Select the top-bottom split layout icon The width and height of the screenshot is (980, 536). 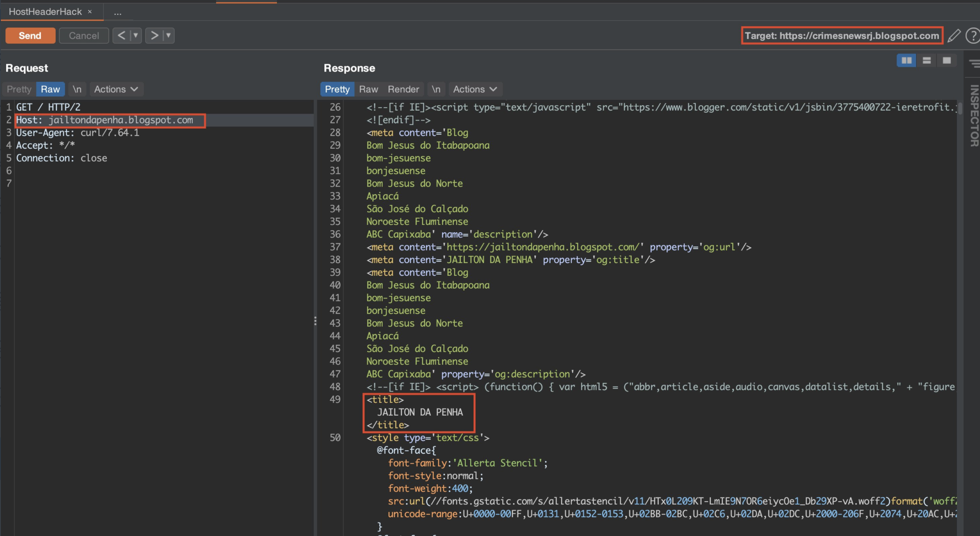tap(927, 61)
